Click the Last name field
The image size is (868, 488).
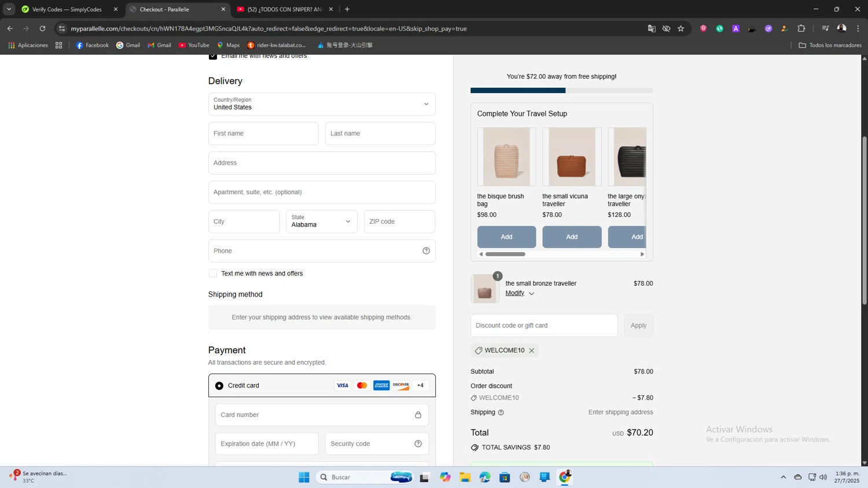[380, 134]
